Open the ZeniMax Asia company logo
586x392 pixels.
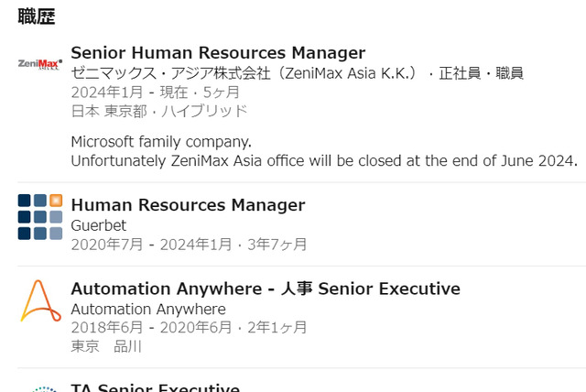coord(40,64)
